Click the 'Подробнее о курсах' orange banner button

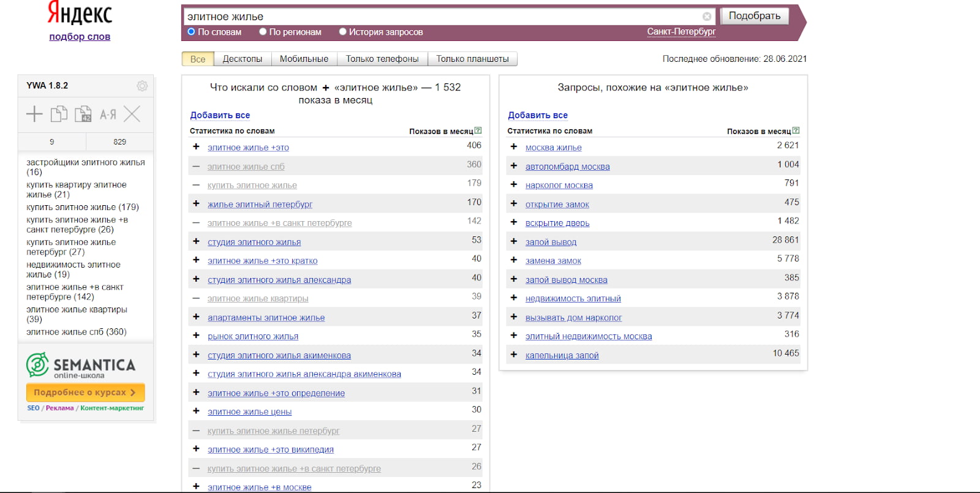click(85, 393)
